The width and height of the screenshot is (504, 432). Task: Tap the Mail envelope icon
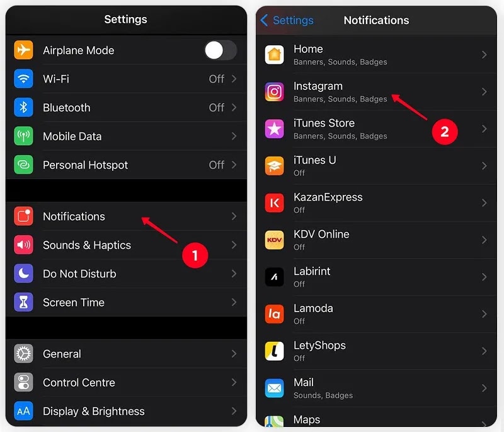(274, 388)
